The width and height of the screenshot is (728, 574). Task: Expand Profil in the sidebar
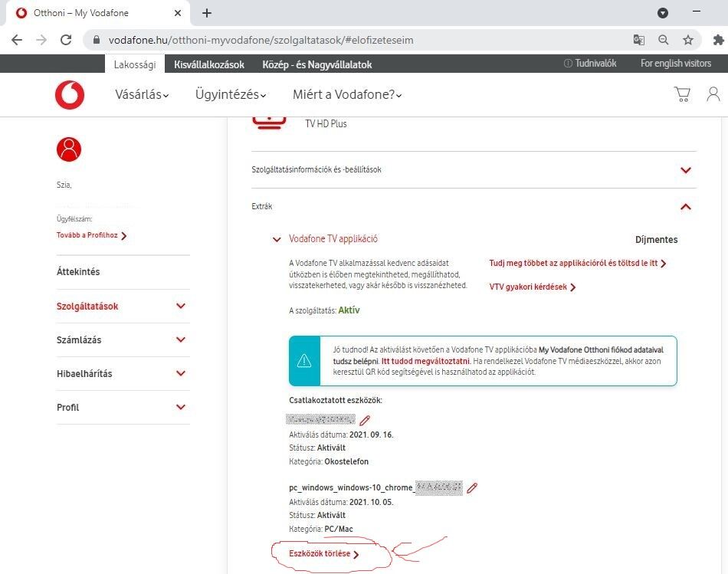coord(181,407)
